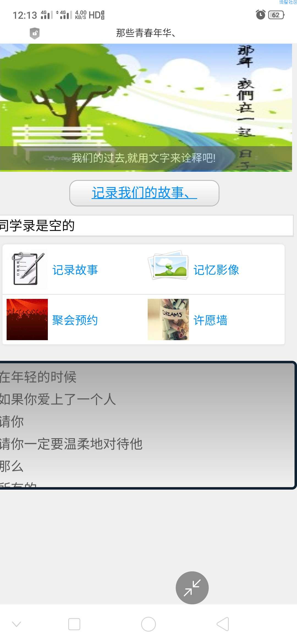Open the landscape photo icon for 记忆影像
Screen dimensions: 297x644
(168, 265)
